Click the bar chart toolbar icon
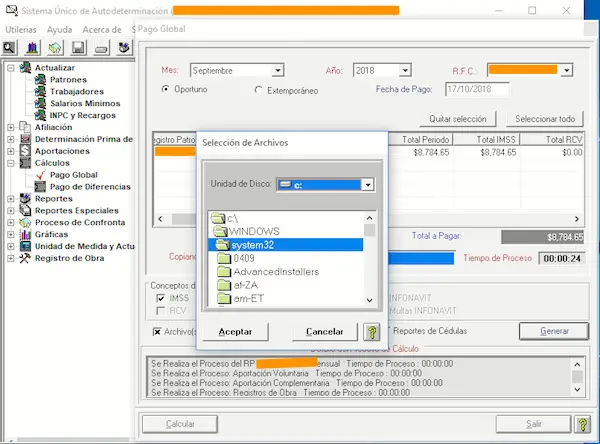 point(33,48)
